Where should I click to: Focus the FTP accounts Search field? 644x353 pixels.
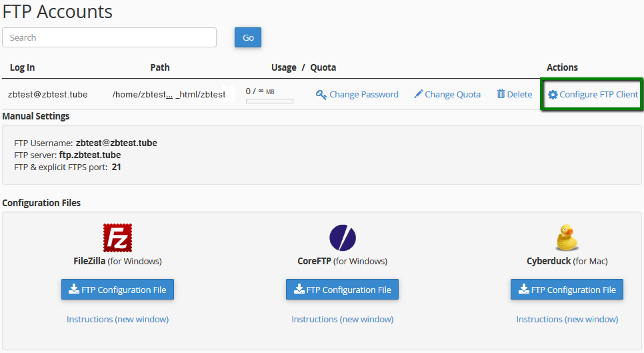tap(109, 37)
